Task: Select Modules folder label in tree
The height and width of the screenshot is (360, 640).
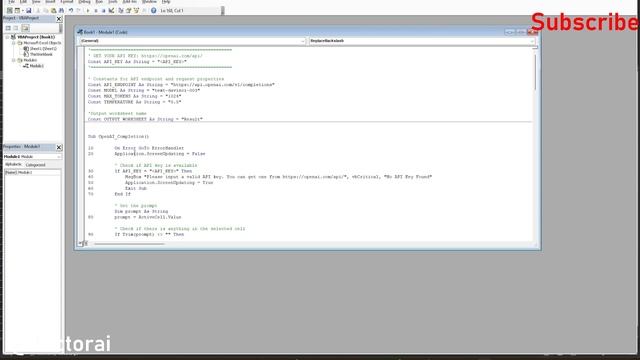Action: (30, 60)
